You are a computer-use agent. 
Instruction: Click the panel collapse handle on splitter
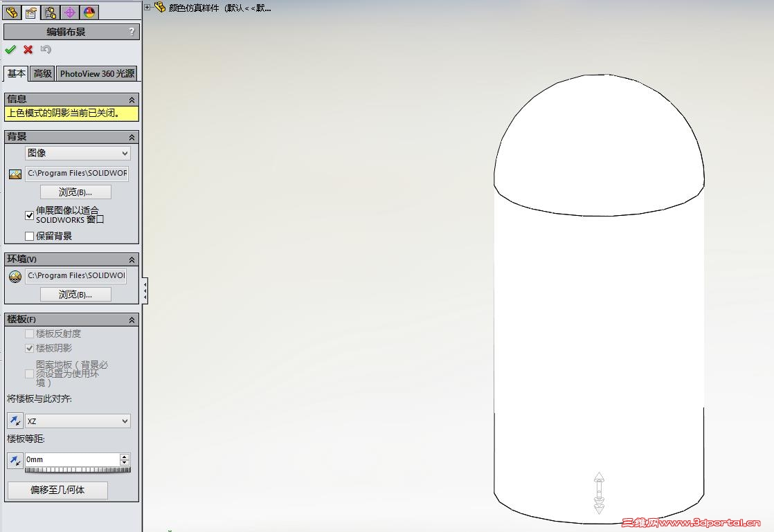coord(145,291)
